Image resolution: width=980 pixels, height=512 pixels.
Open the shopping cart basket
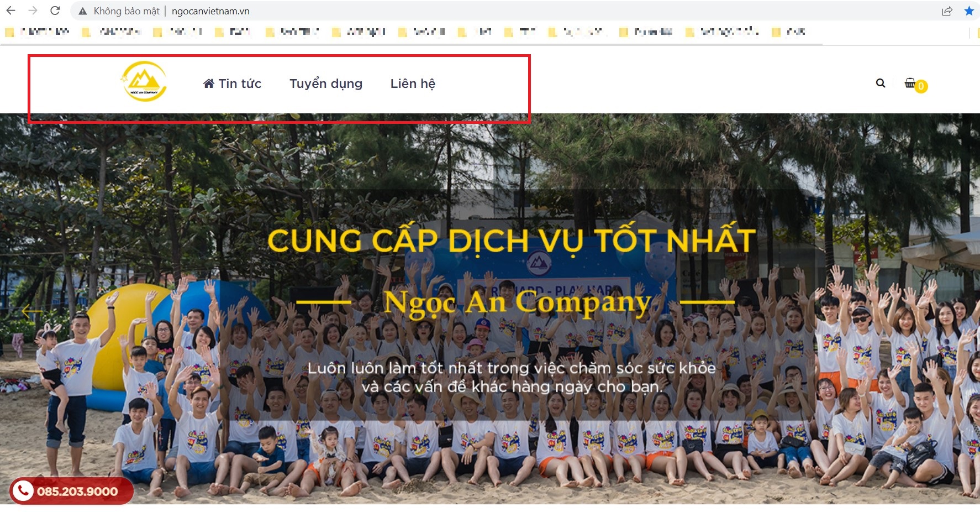(909, 83)
